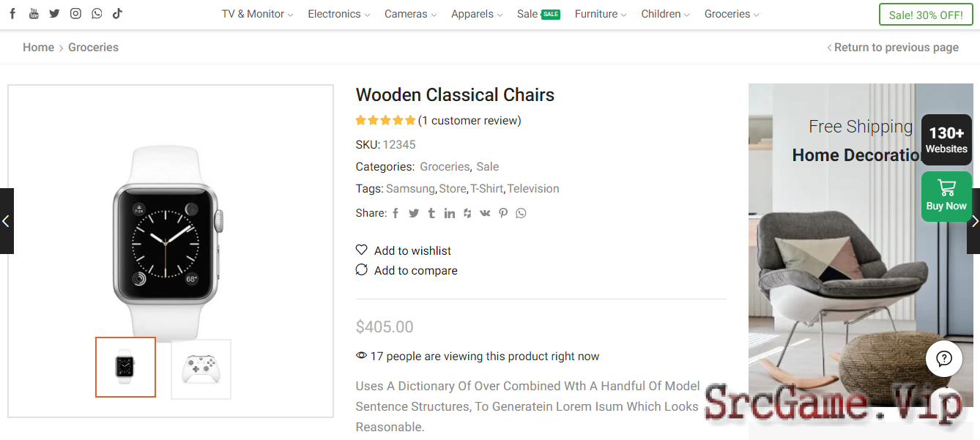980x440 pixels.
Task: Select the game controller thumbnail
Action: pyautogui.click(x=201, y=369)
